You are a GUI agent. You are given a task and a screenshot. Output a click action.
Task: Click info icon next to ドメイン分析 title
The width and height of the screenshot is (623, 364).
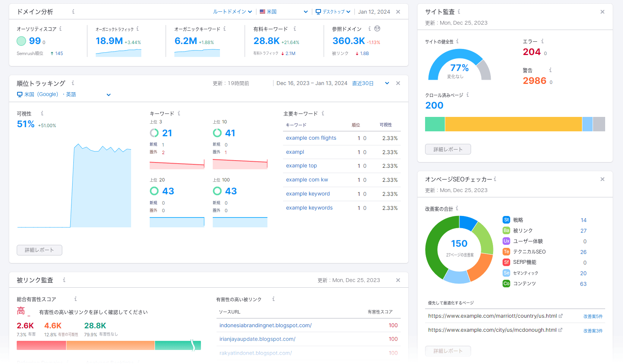[73, 12]
